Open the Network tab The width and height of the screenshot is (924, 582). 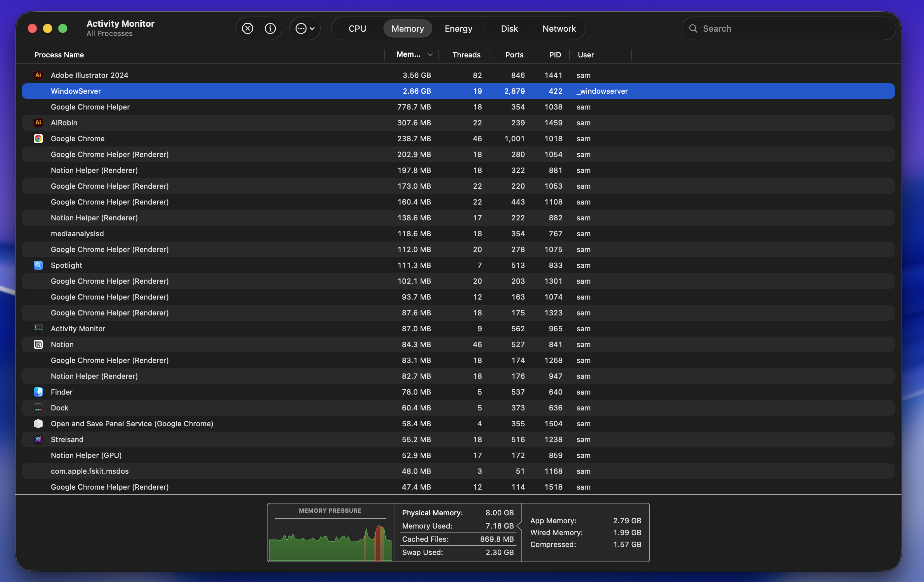pyautogui.click(x=559, y=28)
